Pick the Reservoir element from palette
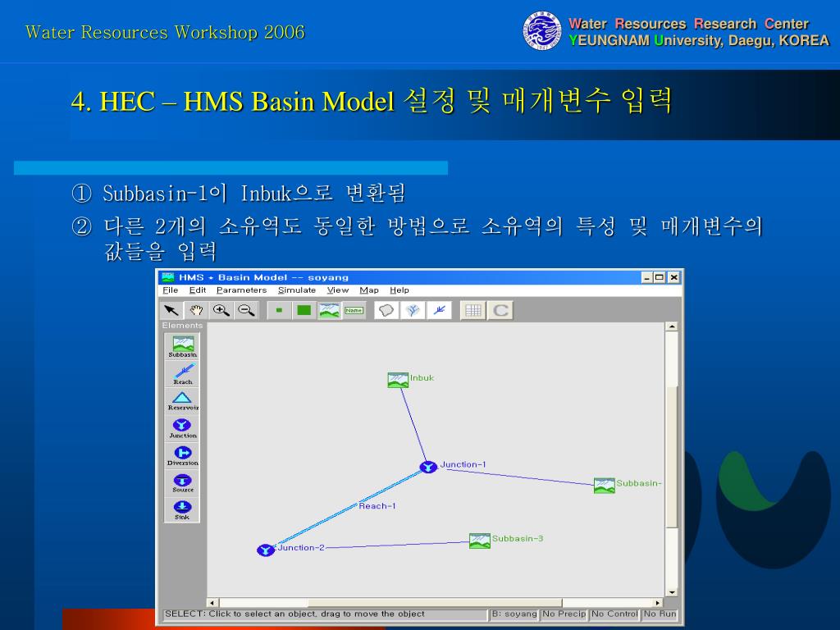The width and height of the screenshot is (840, 630). coord(182,400)
